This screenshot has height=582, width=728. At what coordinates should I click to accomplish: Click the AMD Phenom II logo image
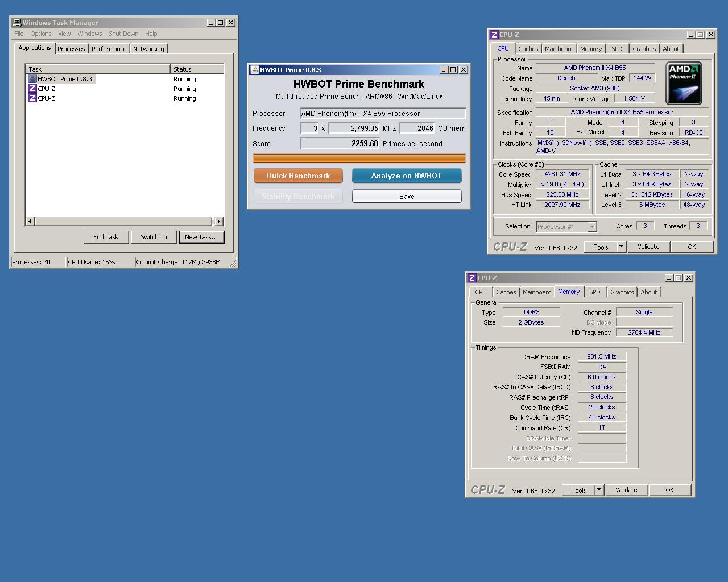point(684,84)
